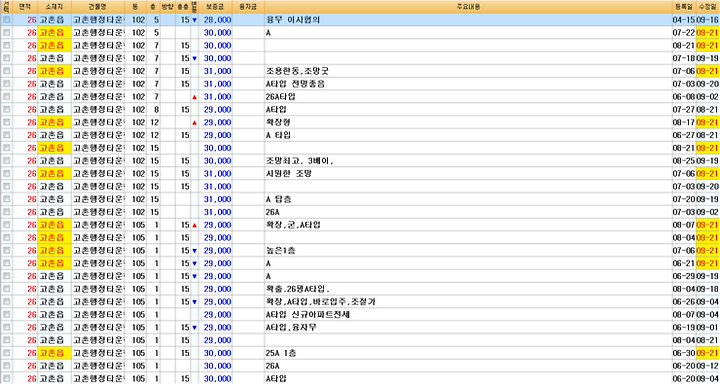
Task: Select the checkbox of A타입 전망좋음 row
Action: (x=6, y=84)
